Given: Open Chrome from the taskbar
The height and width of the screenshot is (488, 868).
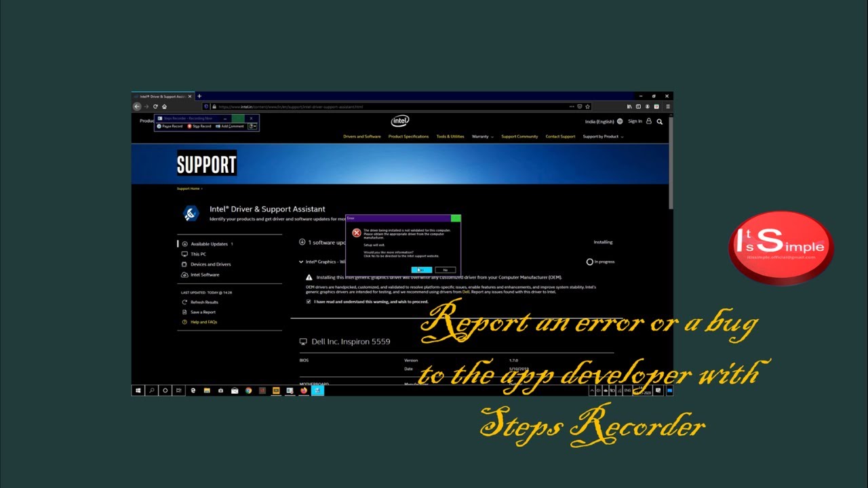Looking at the screenshot, I should coord(248,390).
